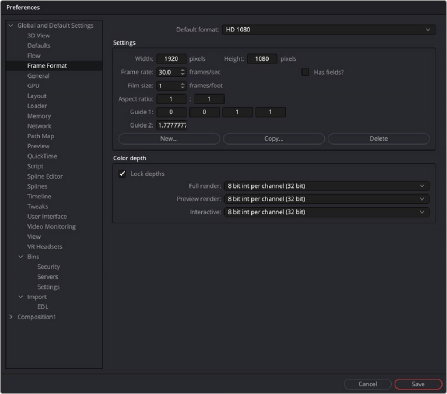
Task: Select Flow preferences
Action: coord(34,56)
